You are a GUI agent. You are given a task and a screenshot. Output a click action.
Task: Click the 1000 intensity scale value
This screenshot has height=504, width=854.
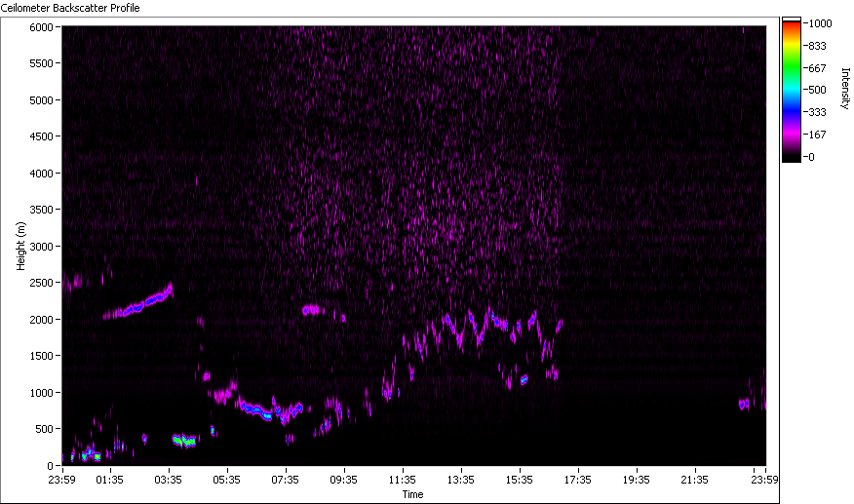tap(820, 23)
